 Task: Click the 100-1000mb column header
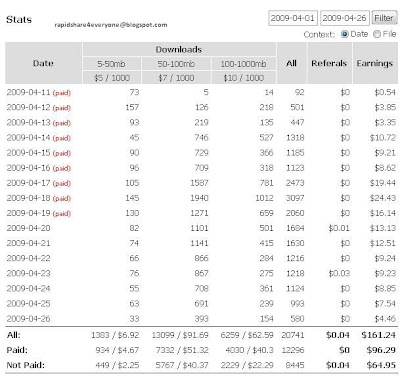click(x=244, y=64)
